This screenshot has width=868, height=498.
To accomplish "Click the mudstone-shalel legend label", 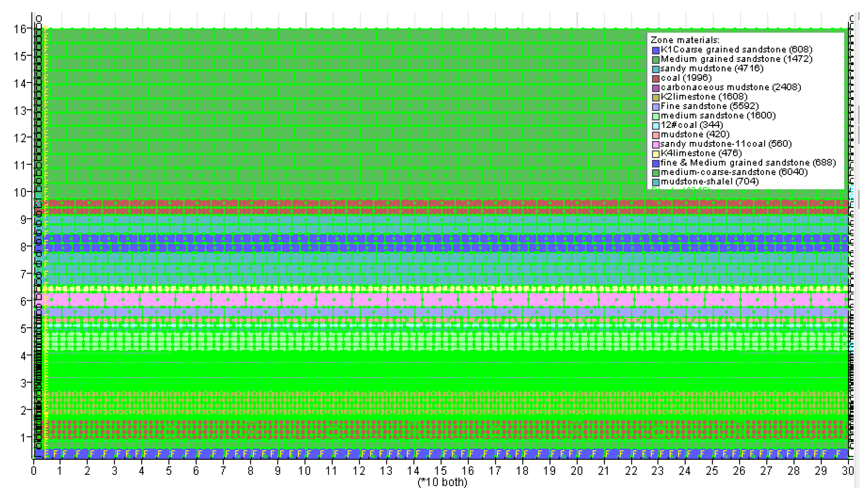I will [x=710, y=181].
